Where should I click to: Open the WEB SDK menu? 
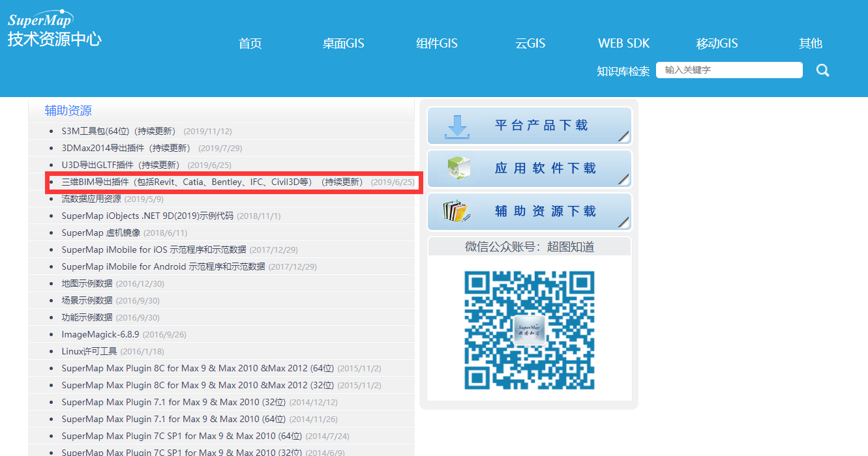tap(624, 44)
